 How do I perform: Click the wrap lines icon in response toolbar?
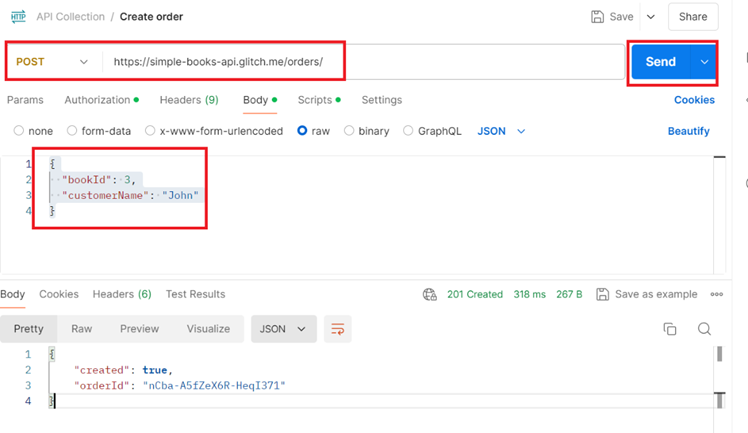tap(337, 329)
